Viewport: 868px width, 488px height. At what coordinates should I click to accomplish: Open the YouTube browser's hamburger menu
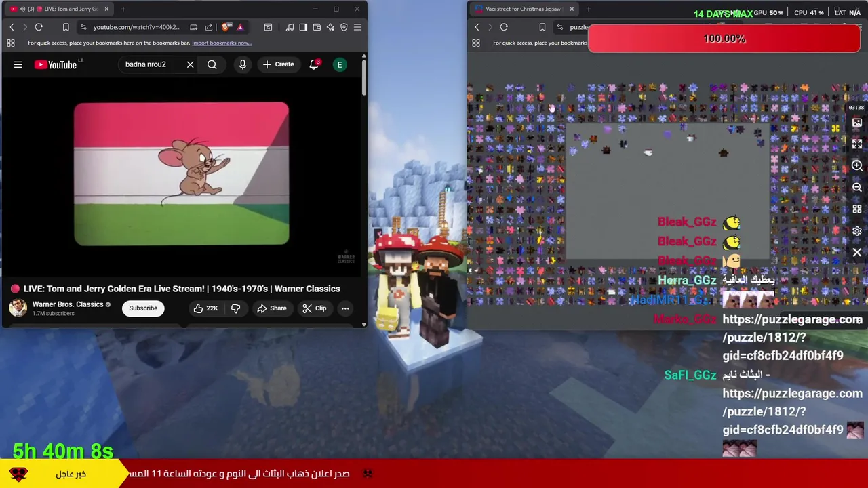pyautogui.click(x=357, y=27)
